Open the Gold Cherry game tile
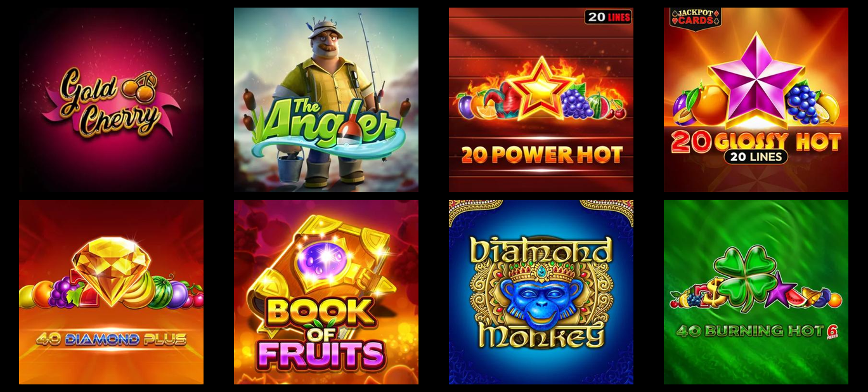Viewport: 868px width, 392px height. pos(111,100)
